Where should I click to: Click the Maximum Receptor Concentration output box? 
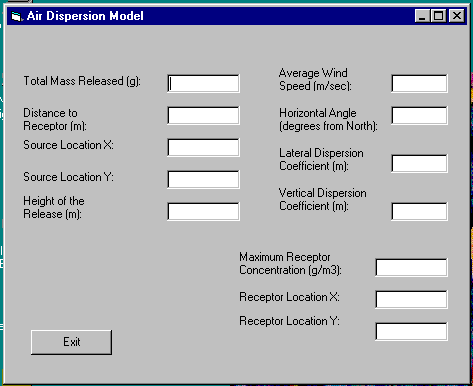click(411, 267)
